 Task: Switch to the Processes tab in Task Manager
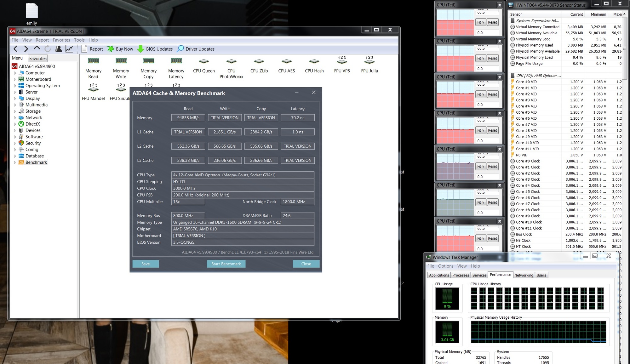pyautogui.click(x=461, y=275)
